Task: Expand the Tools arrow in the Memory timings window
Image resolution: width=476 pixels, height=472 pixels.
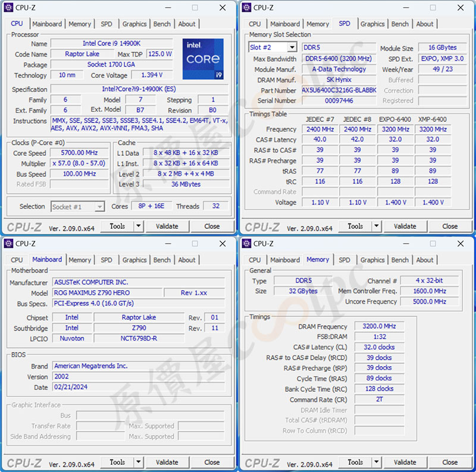Action: click(x=377, y=462)
